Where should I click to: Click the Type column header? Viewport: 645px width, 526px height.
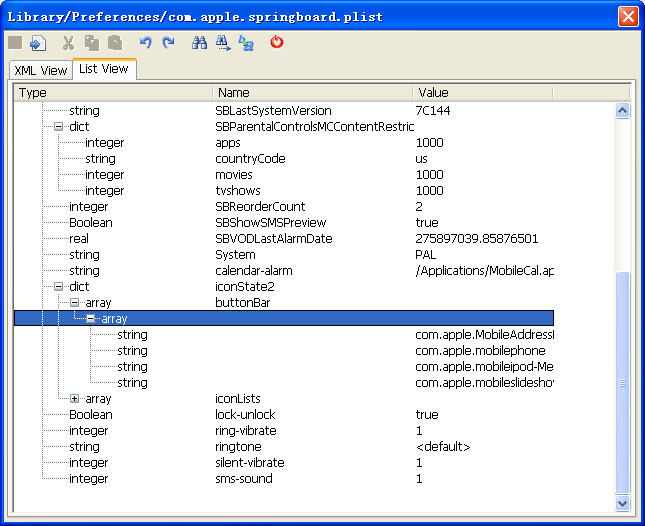(x=113, y=93)
